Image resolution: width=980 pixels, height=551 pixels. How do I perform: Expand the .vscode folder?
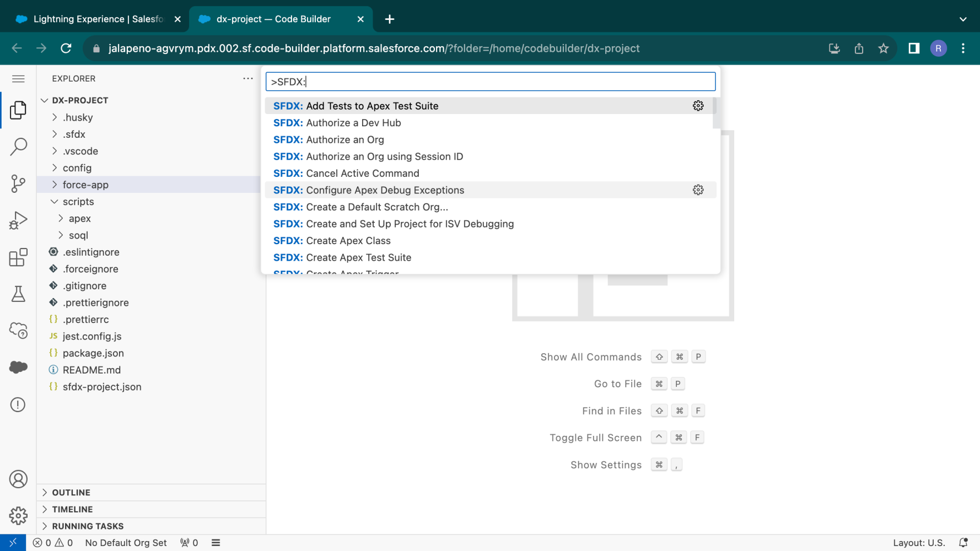54,151
